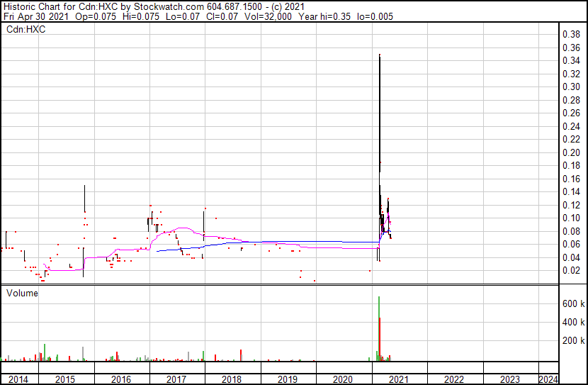
Task: Select the 'Op=0.075' opening price value
Action: (x=96, y=16)
